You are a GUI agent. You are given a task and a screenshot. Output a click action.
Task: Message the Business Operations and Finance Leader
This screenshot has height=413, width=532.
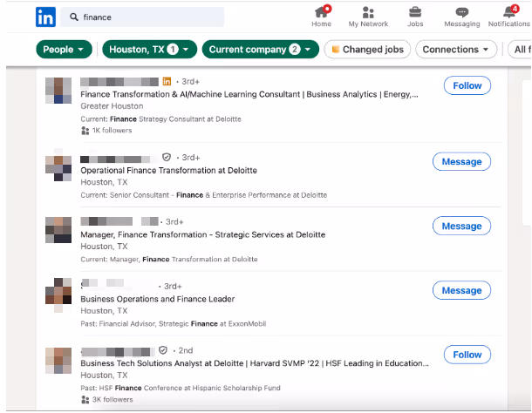[461, 290]
